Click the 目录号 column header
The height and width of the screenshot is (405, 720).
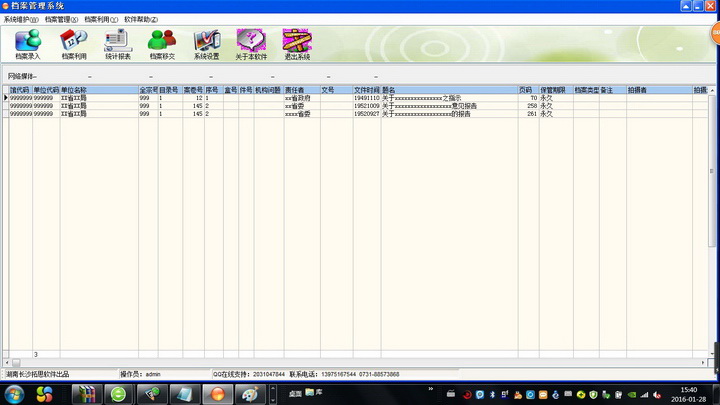[x=170, y=90]
